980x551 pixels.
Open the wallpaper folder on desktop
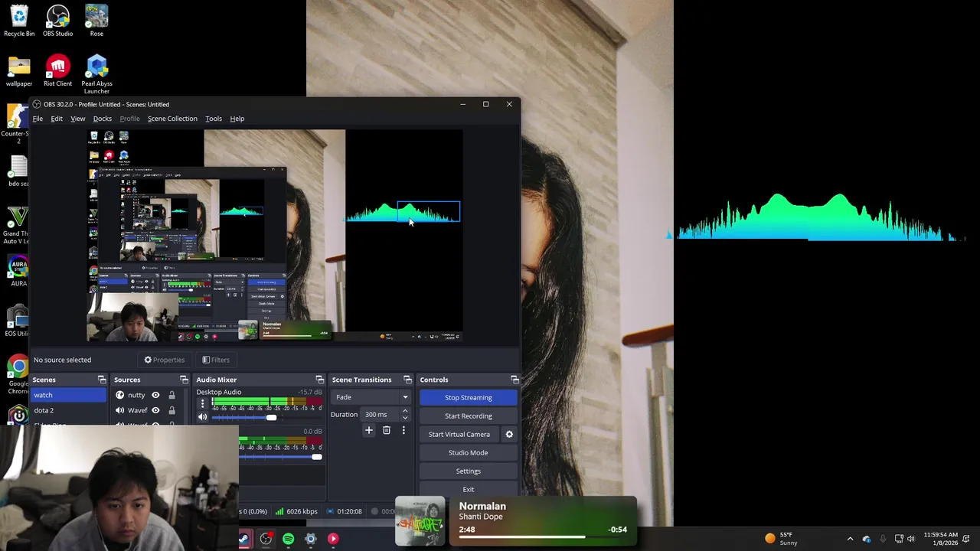click(x=19, y=70)
